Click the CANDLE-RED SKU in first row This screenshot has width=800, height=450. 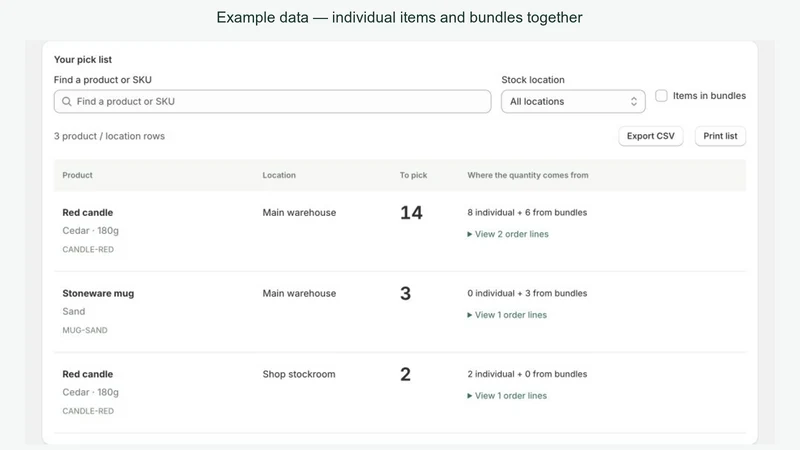click(x=88, y=249)
